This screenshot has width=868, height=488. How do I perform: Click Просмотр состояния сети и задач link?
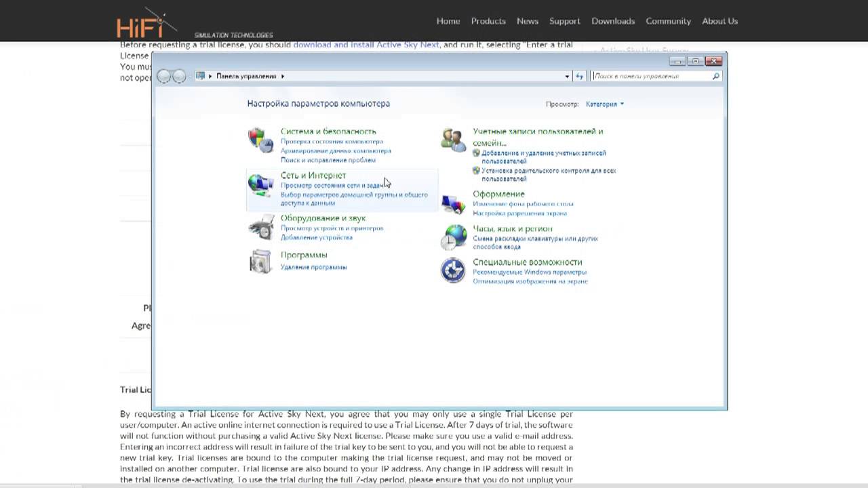[332, 186]
